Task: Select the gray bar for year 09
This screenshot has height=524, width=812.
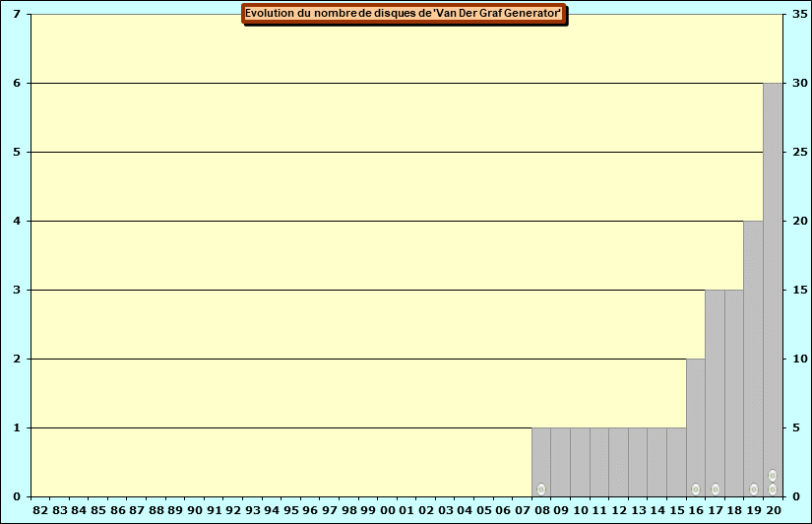Action: 560,462
